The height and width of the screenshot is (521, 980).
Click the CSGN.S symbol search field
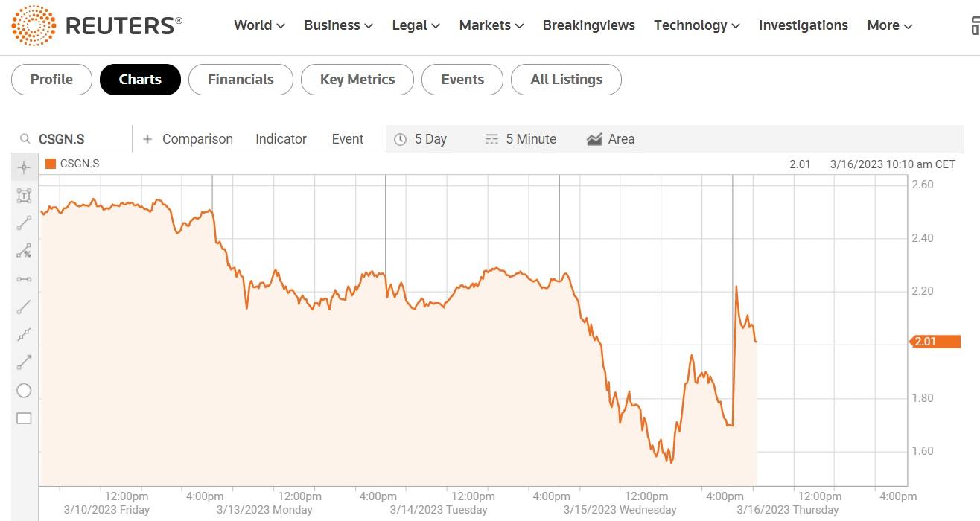[x=78, y=139]
